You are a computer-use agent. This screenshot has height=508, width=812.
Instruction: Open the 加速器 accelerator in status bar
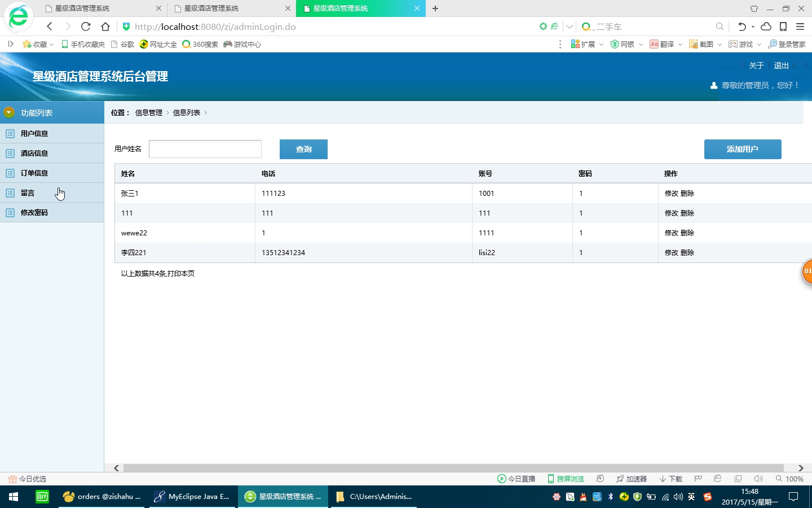(631, 479)
